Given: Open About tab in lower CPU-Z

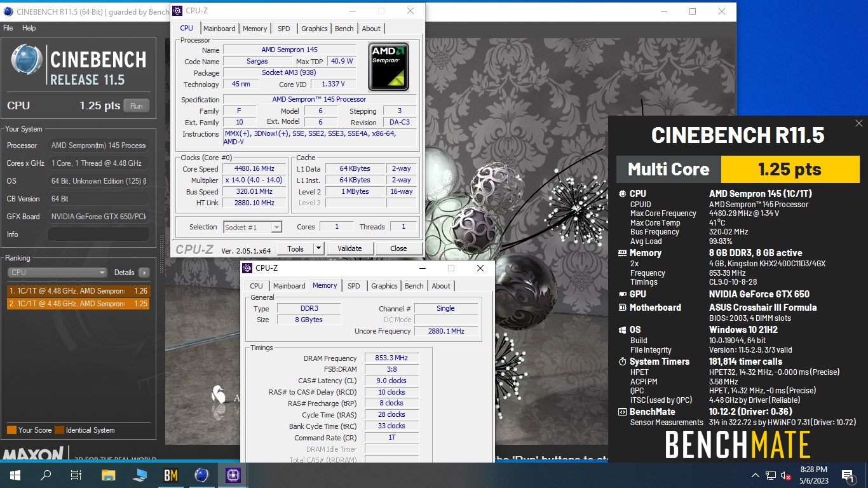Looking at the screenshot, I should click(441, 286).
